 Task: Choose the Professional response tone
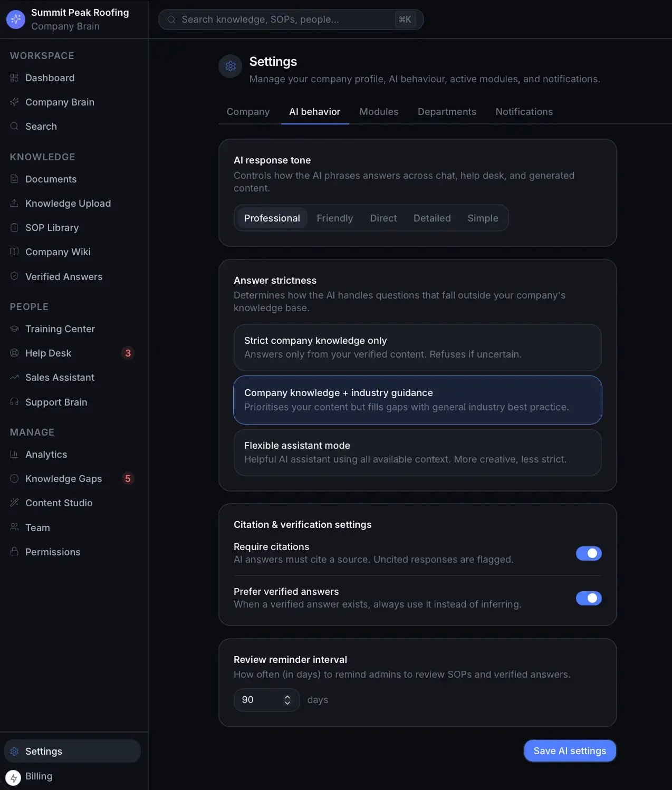click(x=272, y=218)
